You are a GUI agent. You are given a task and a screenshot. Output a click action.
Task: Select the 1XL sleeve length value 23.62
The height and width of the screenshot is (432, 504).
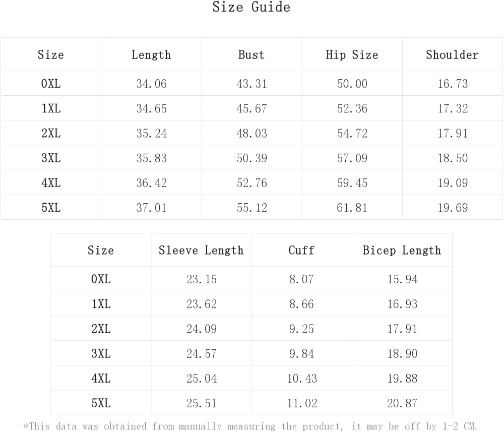[x=201, y=304]
